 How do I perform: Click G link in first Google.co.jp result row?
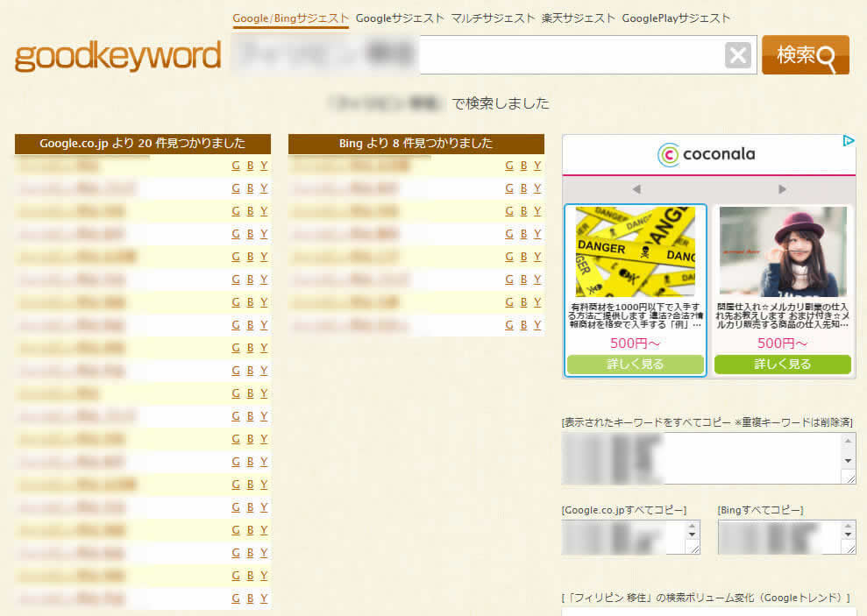click(236, 166)
